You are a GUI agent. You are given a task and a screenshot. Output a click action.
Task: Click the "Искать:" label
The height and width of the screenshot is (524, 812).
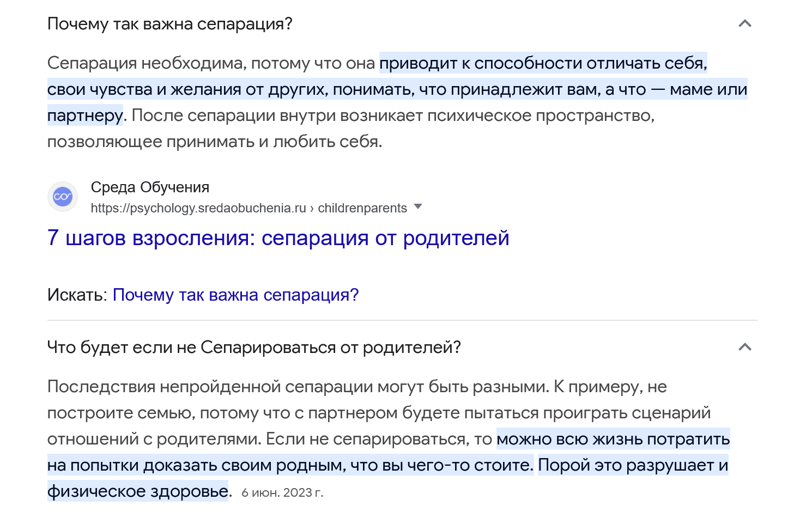pyautogui.click(x=77, y=295)
